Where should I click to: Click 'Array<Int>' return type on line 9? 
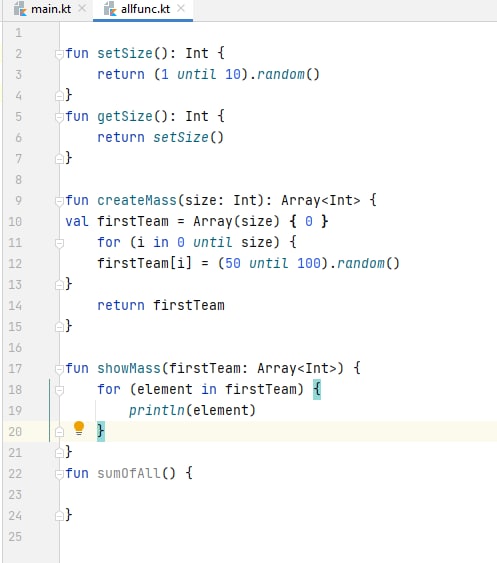pos(320,200)
